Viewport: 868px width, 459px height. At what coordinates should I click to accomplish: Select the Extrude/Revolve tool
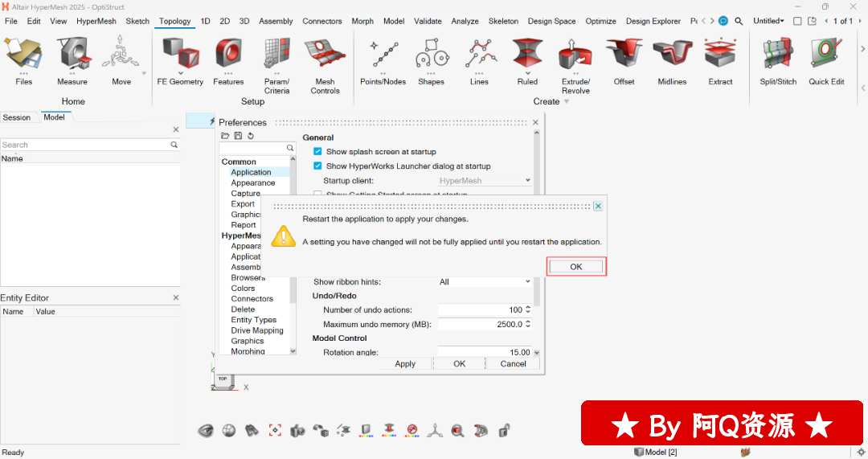[x=575, y=65]
